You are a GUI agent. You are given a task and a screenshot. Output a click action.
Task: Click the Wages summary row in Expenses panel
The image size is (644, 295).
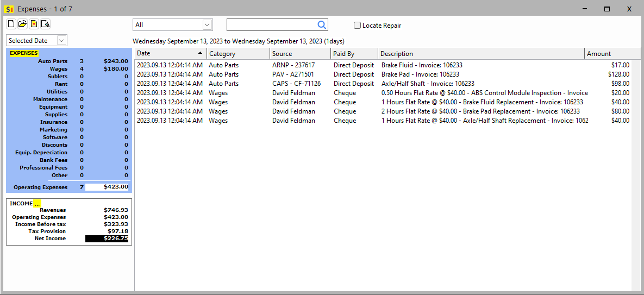(69, 68)
